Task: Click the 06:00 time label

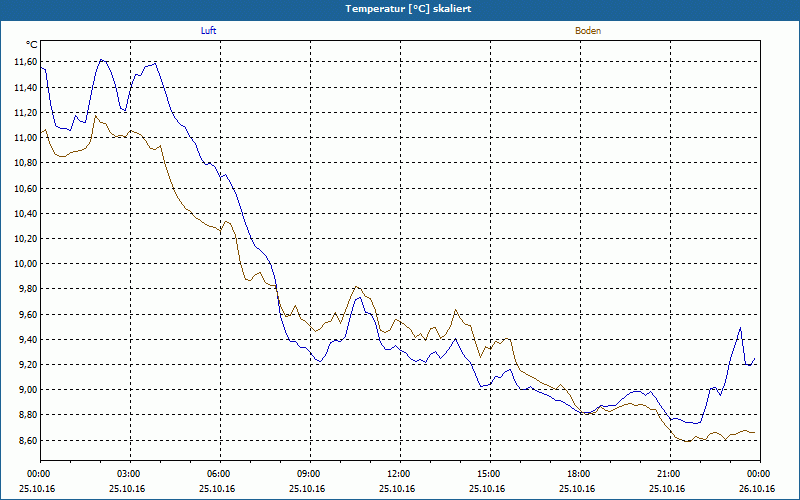Action: 220,474
